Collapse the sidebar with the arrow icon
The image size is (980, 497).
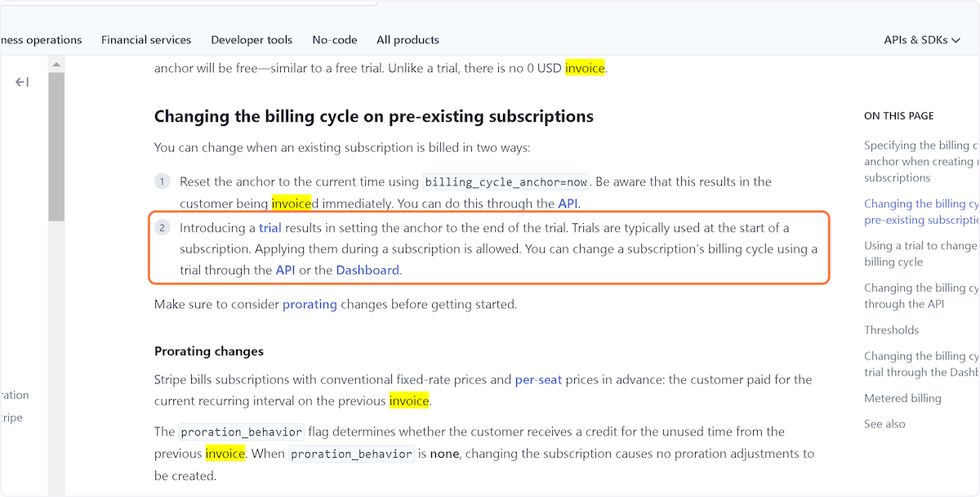pyautogui.click(x=22, y=82)
